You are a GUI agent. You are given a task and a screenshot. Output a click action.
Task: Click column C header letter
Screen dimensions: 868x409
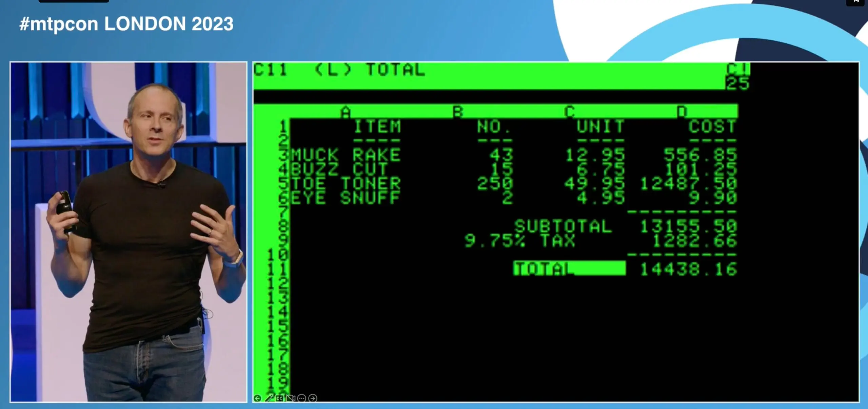pyautogui.click(x=570, y=112)
